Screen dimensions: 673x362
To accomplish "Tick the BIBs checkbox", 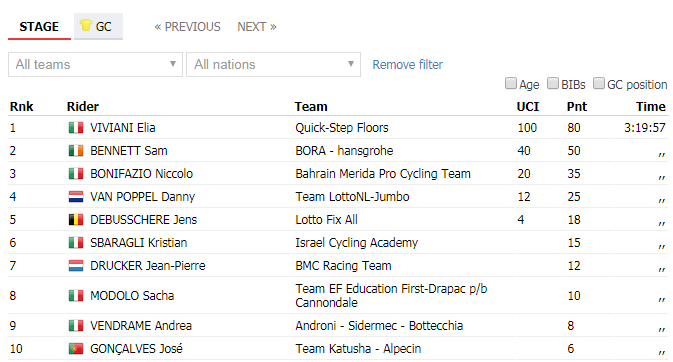I will pyautogui.click(x=553, y=83).
